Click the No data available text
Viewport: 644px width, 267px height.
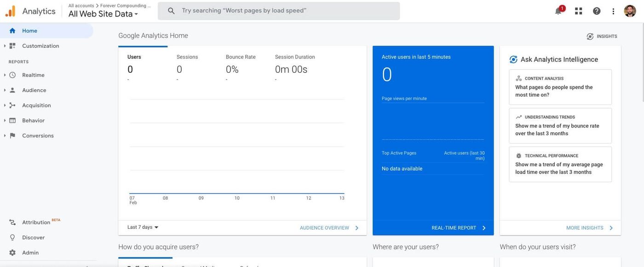pos(402,168)
